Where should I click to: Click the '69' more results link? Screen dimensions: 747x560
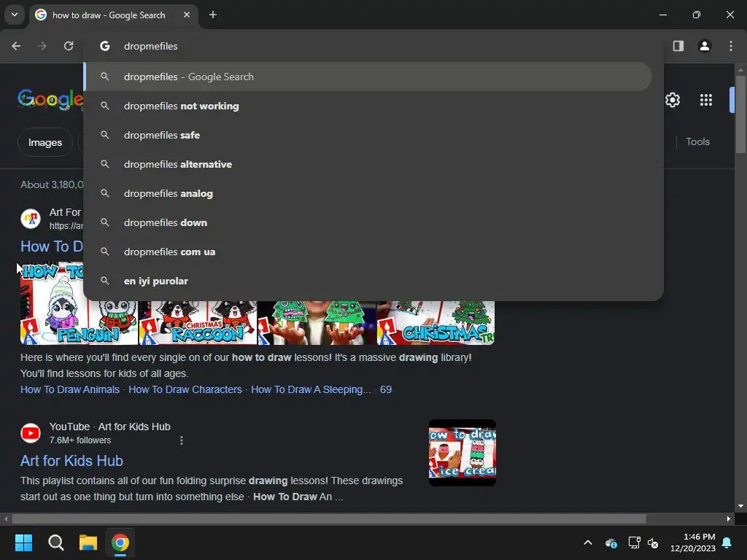386,389
